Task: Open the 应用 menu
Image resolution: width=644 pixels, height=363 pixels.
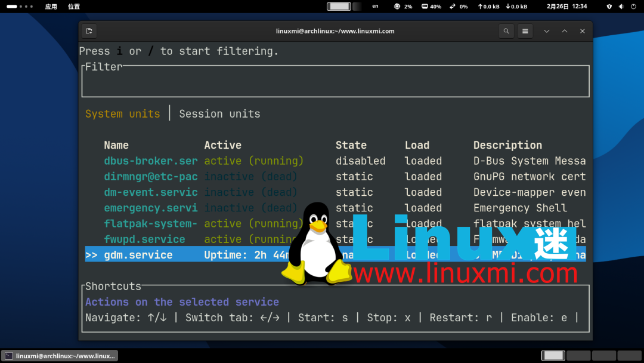Action: click(52, 6)
